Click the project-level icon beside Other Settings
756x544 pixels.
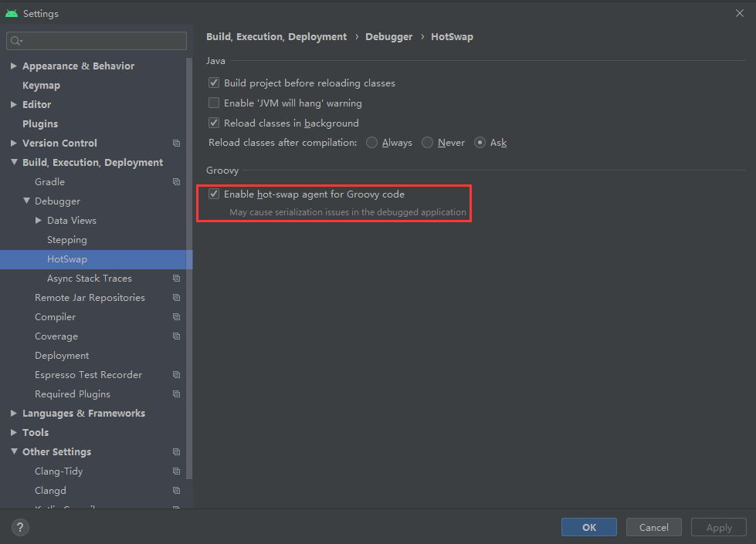coord(177,451)
